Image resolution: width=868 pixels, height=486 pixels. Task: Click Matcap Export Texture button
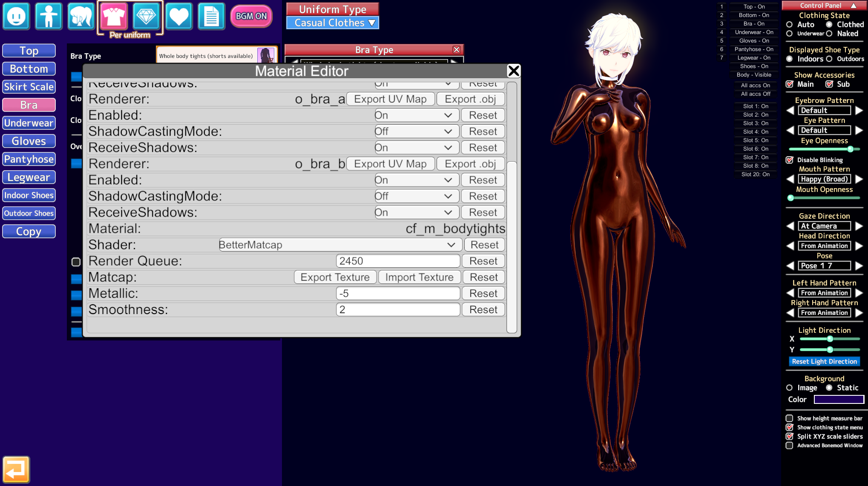click(x=335, y=277)
